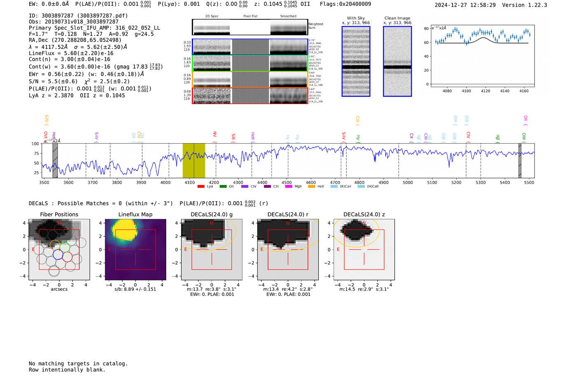Viewport: 576px width, 392px height.
Task: Click the Flags:0x20400009 text
Action: click(345, 4)
